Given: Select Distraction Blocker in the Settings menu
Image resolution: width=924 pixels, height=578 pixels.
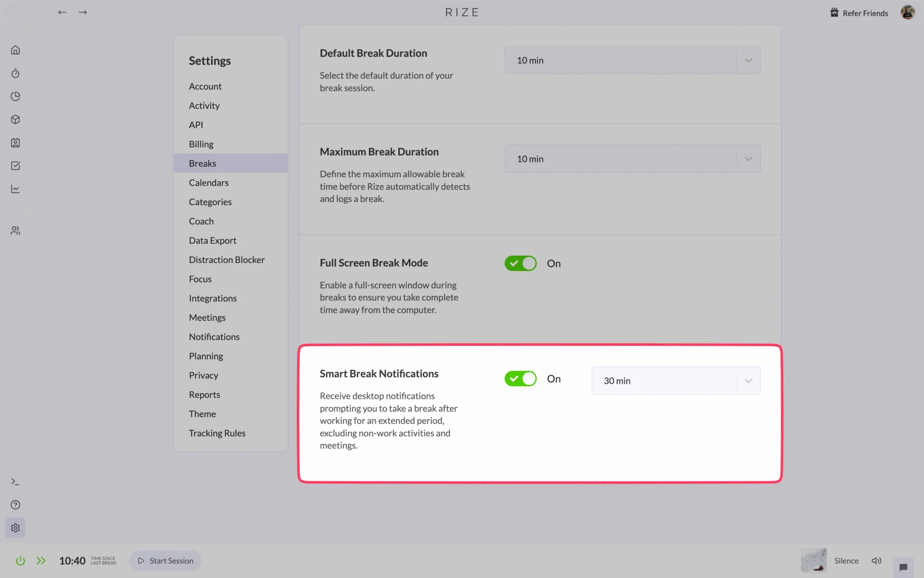Looking at the screenshot, I should click(231, 260).
